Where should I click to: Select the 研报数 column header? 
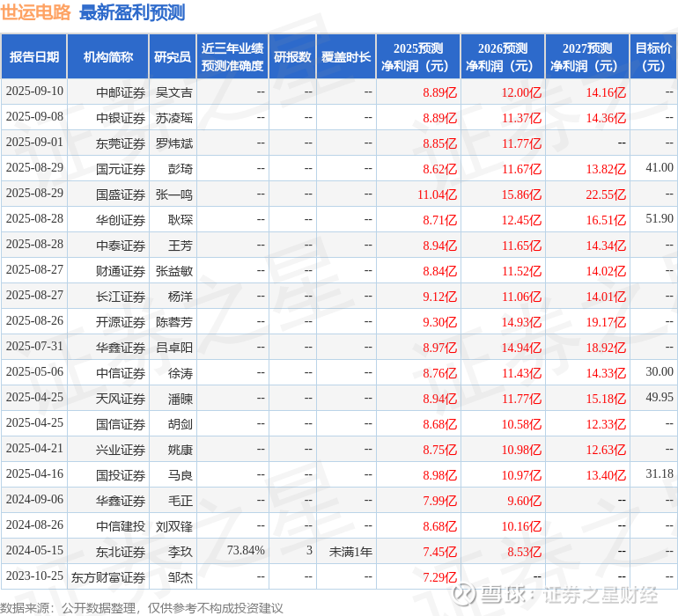click(x=292, y=57)
